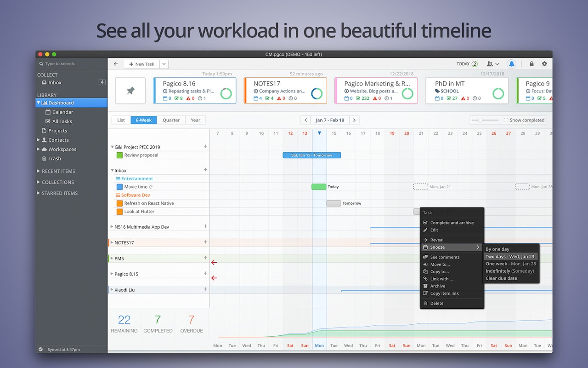
Task: Switch to Year view tab
Action: pos(196,120)
